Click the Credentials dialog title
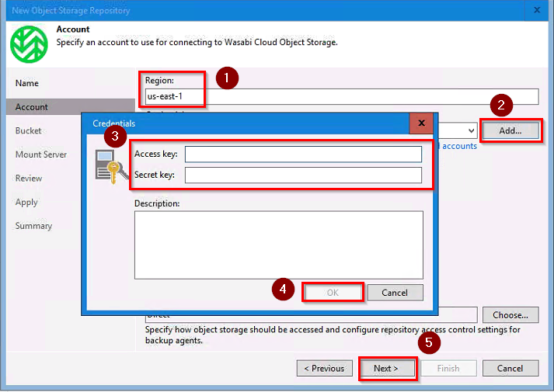 click(x=113, y=123)
